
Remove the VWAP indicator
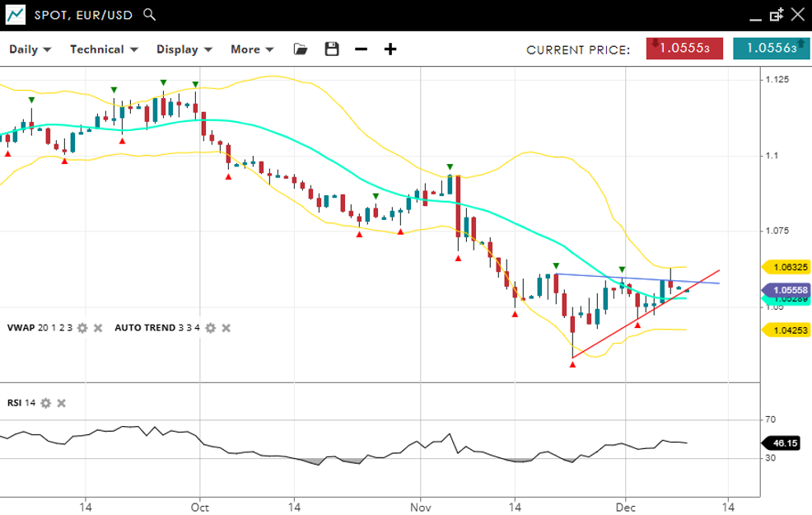point(97,328)
